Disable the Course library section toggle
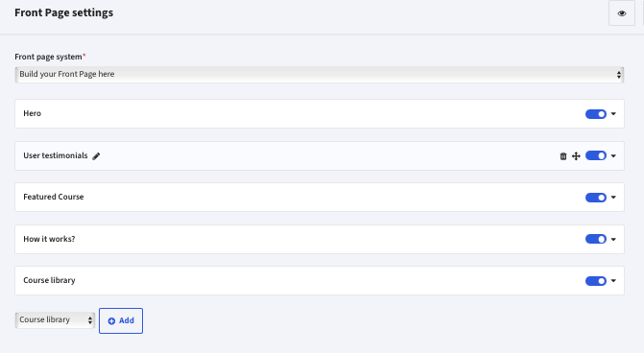This screenshot has width=644, height=353. coord(596,281)
